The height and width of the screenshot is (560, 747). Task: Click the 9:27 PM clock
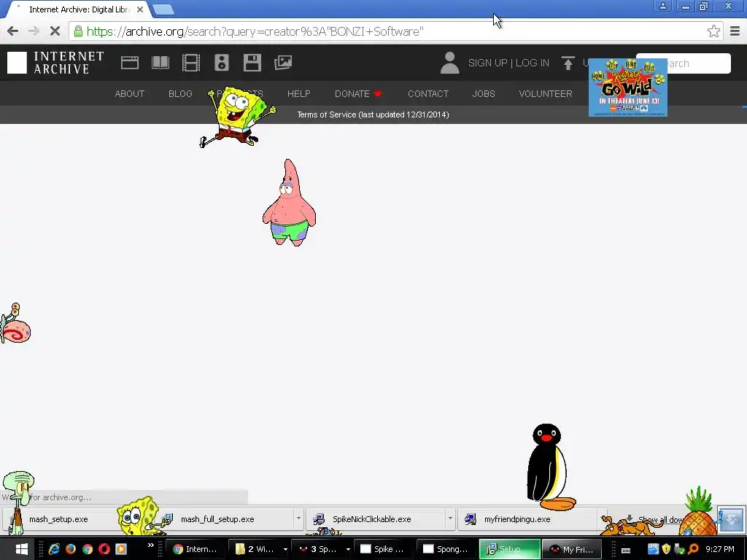720,549
